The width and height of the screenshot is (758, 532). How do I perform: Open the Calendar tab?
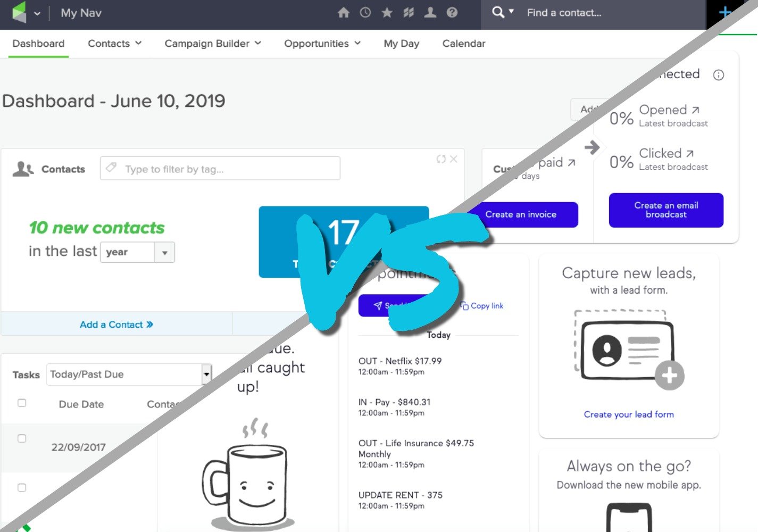[463, 44]
